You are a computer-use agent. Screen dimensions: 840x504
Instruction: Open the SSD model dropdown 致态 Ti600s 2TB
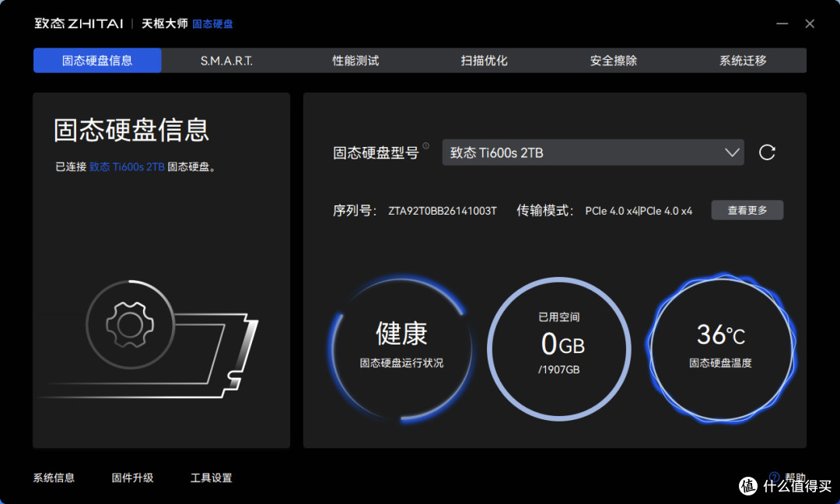tap(593, 152)
